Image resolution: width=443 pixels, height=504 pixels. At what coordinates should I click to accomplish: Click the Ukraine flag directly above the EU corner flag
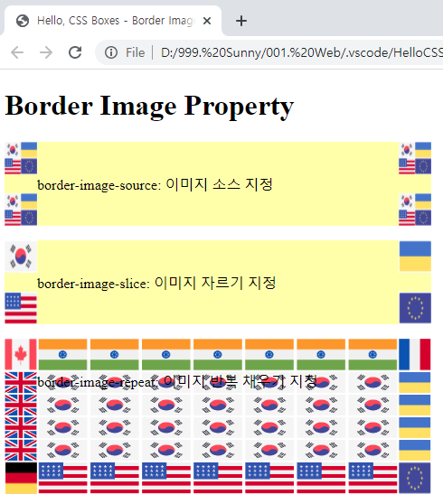click(x=415, y=451)
